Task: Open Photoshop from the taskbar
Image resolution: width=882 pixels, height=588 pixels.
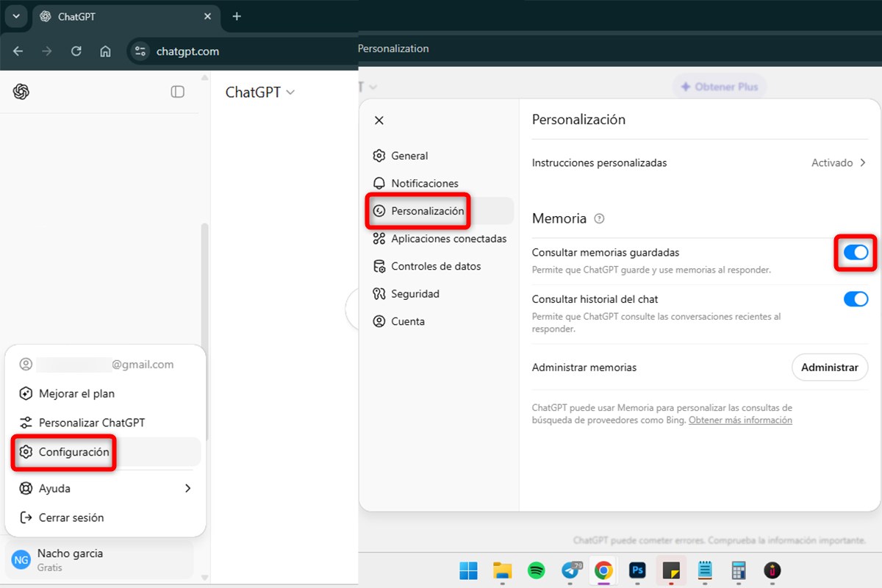Action: 637,570
